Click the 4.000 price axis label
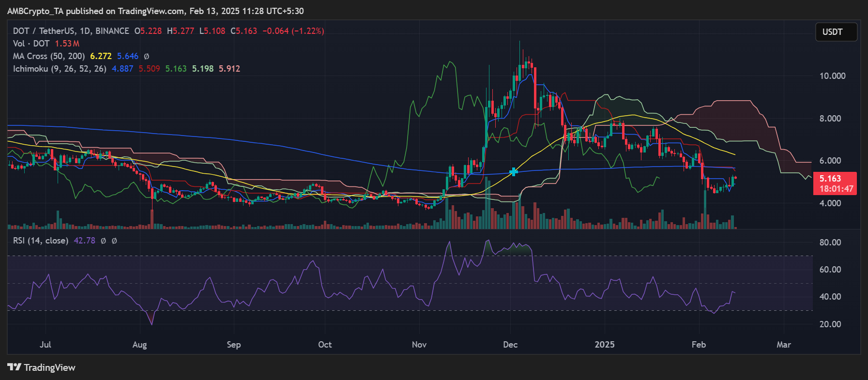 [x=830, y=203]
